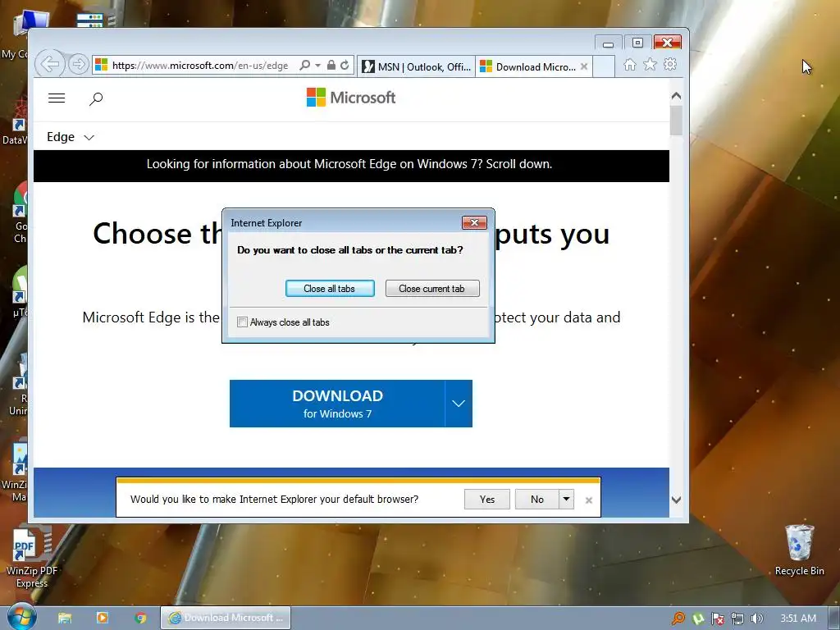Click the Windows 7 information banner

tap(351, 164)
